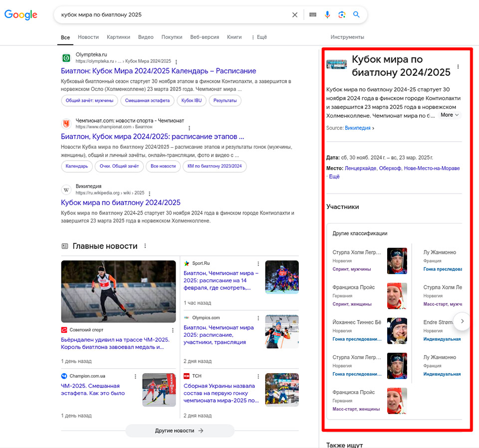This screenshot has width=479, height=448.
Task: Expand description with More in knowledge panel
Action: tap(450, 115)
